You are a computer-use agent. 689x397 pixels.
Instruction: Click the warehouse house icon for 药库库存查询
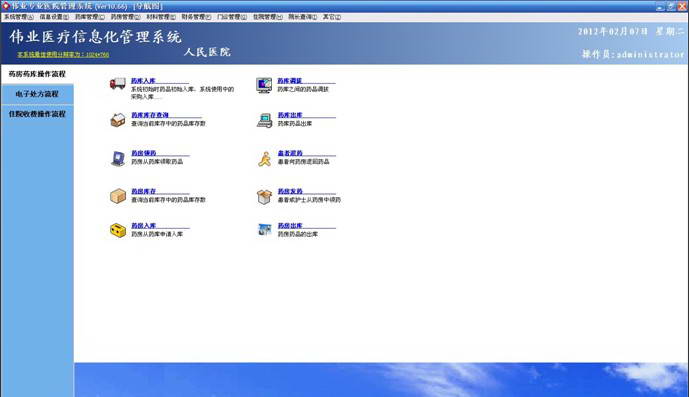[118, 120]
